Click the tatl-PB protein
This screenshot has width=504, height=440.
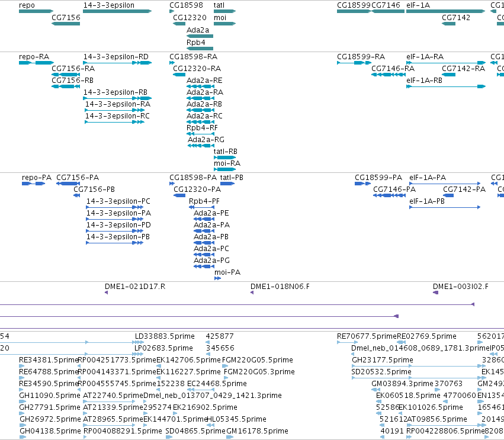pyautogui.click(x=227, y=184)
